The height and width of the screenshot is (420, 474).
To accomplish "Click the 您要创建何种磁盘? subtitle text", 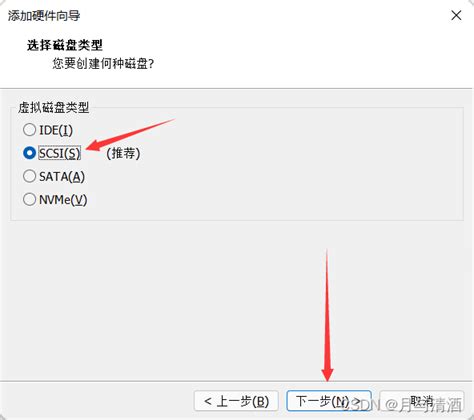I will pos(103,63).
